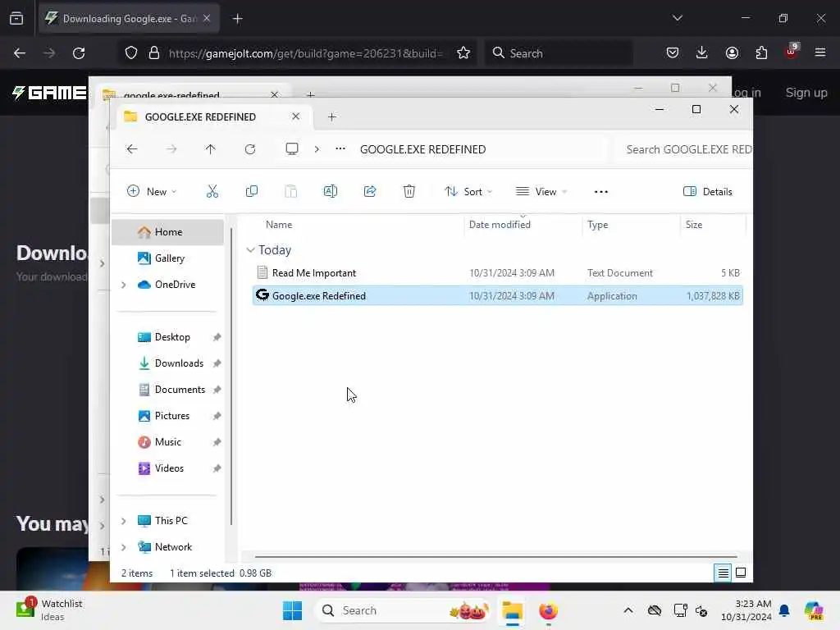Click the Copy icon in Explorer toolbar
The height and width of the screenshot is (630, 840).
pos(251,191)
